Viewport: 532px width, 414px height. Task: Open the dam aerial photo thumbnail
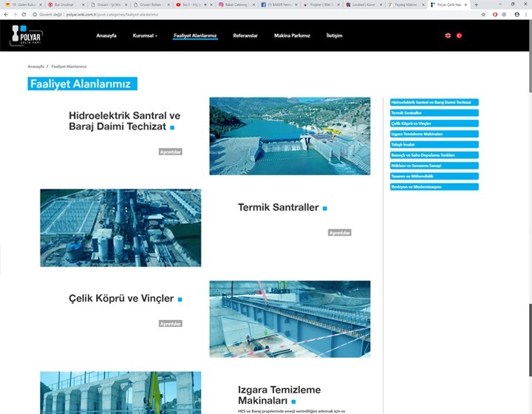click(x=290, y=136)
